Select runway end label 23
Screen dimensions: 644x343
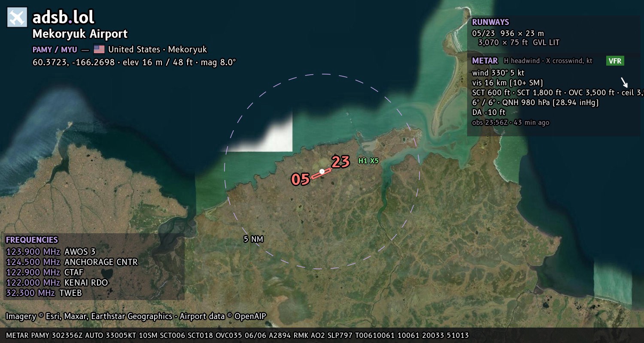coord(340,162)
